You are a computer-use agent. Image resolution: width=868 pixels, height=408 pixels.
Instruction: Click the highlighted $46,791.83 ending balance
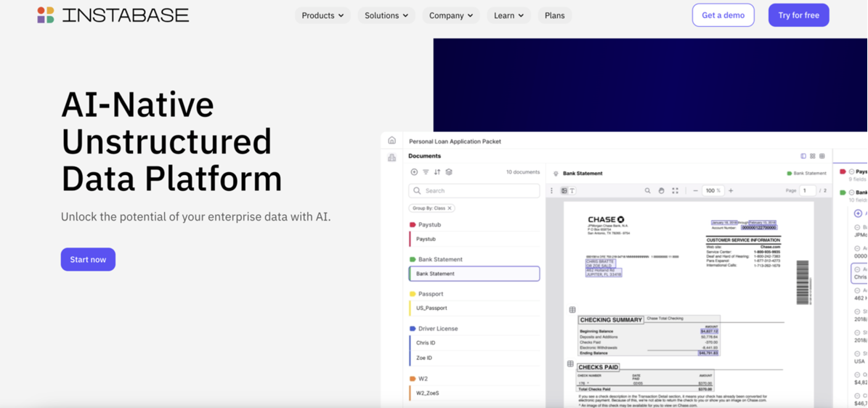[709, 353]
